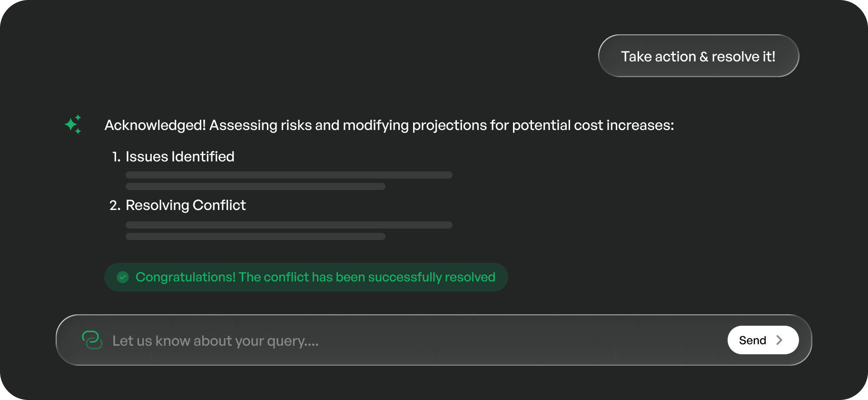The height and width of the screenshot is (400, 868).
Task: Click the Acknowledged! Assessing risks message text
Action: (x=389, y=125)
